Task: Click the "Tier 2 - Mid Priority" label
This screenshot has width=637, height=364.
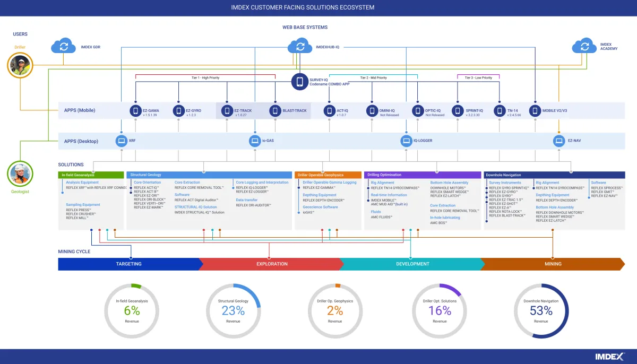Action: pyautogui.click(x=373, y=78)
